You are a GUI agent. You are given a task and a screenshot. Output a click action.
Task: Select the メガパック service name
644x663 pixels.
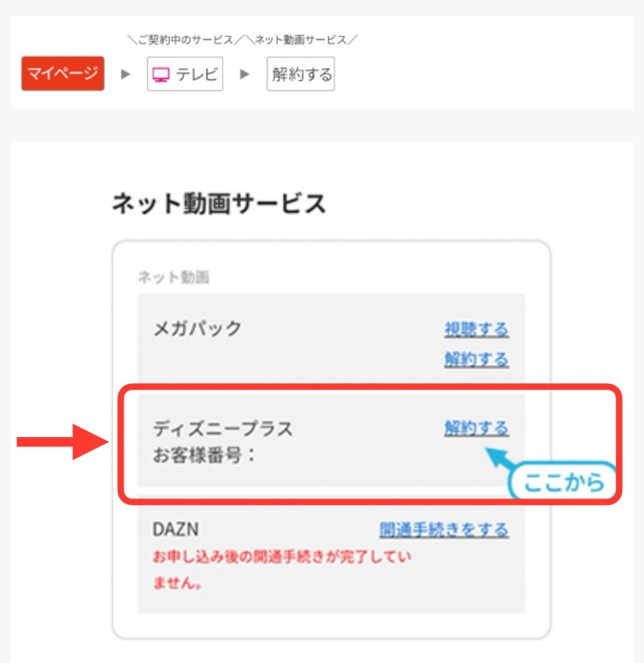pyautogui.click(x=197, y=328)
